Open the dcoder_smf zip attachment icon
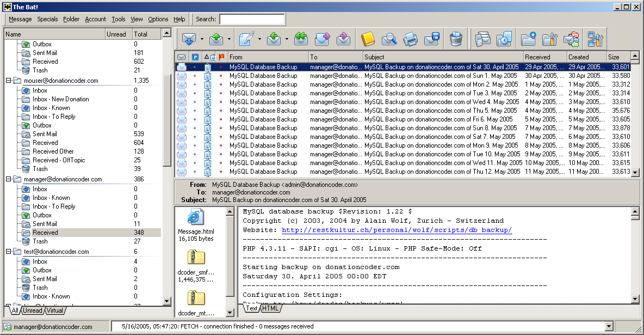644x335 pixels. click(196, 258)
